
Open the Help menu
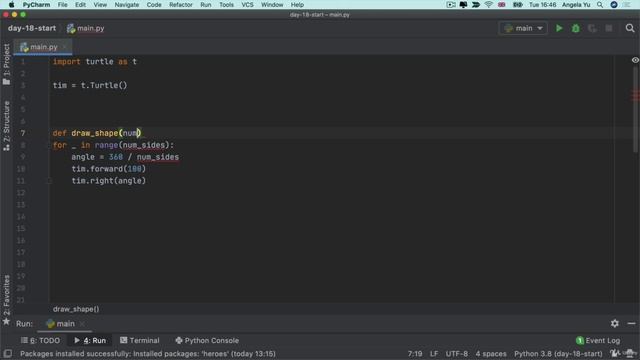[x=297, y=4]
